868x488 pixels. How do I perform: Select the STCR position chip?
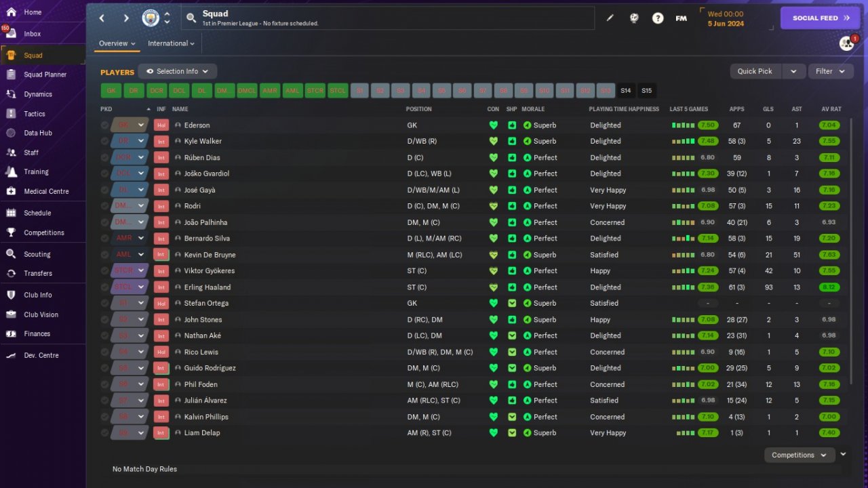tap(315, 91)
